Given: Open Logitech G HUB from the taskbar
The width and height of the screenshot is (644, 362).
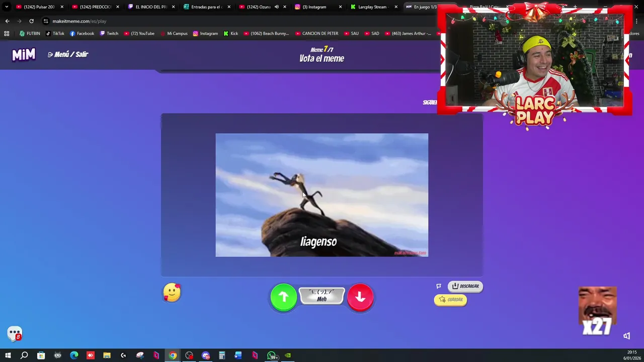Looking at the screenshot, I should pyautogui.click(x=123, y=355).
